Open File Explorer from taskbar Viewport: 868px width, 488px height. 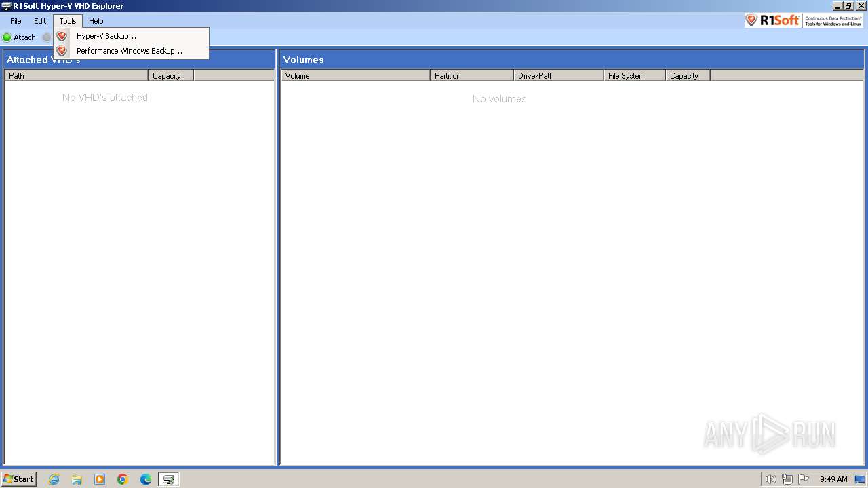(x=77, y=479)
